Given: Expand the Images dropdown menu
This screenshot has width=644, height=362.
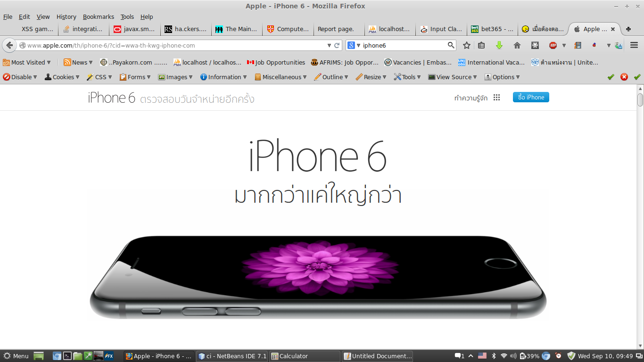Looking at the screenshot, I should 175,77.
